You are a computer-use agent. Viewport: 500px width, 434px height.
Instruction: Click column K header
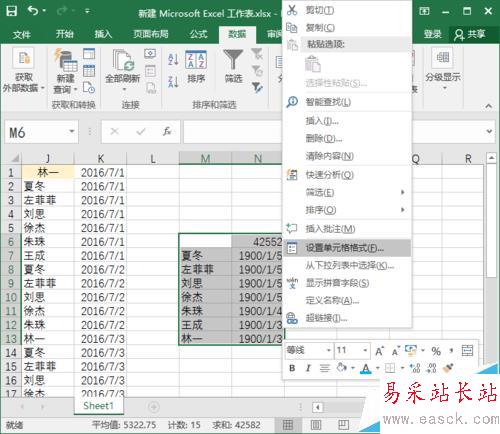pos(101,158)
